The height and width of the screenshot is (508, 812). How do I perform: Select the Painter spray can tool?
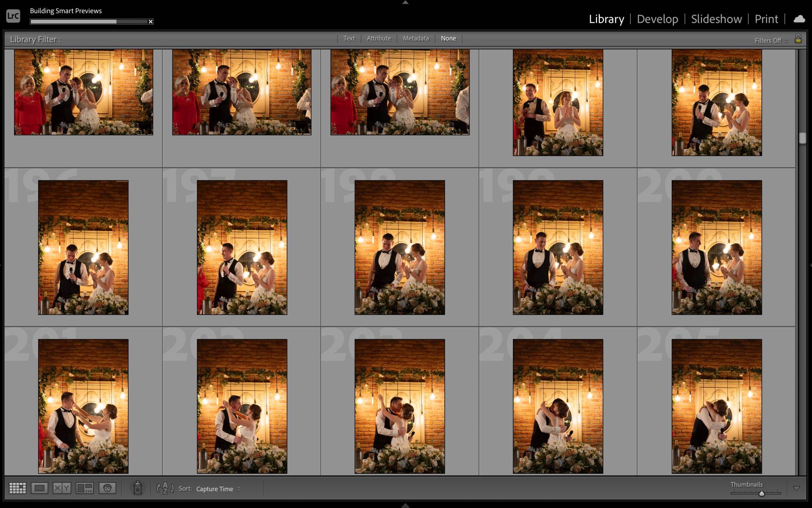coord(138,488)
